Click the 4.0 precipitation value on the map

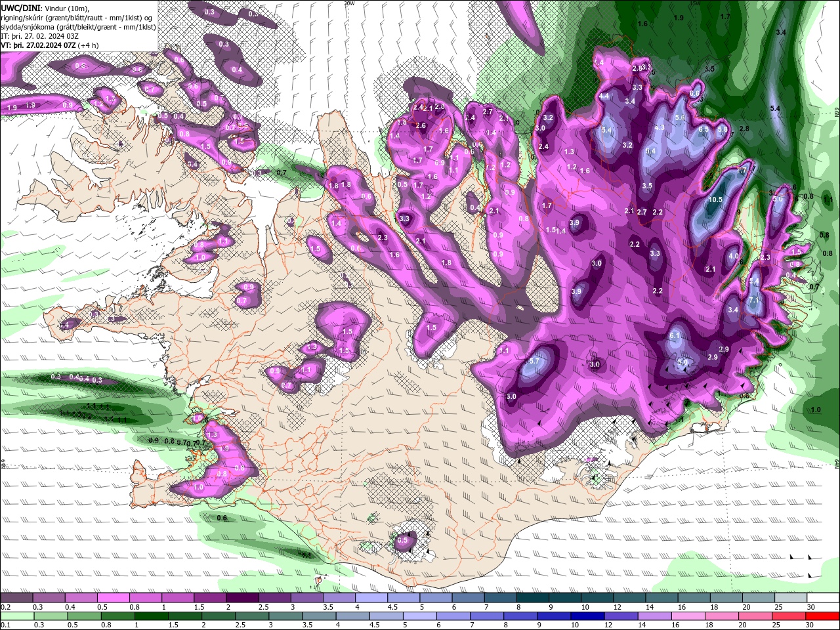click(734, 256)
